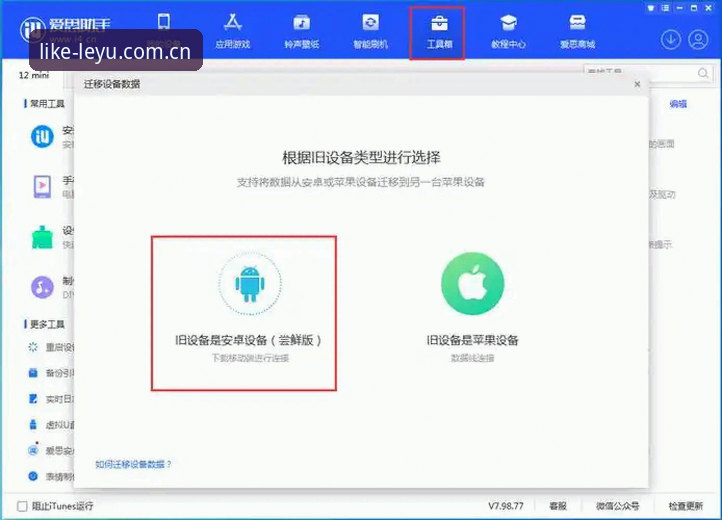The image size is (722, 520).
Task: Open the 爱思商城 store tab
Action: [x=577, y=32]
